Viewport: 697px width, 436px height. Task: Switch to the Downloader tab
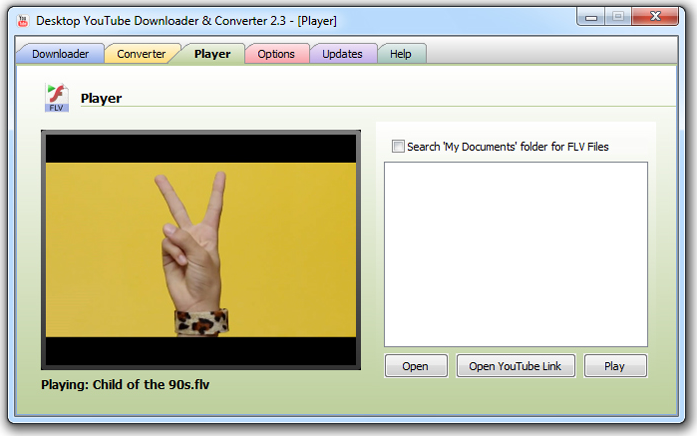click(x=60, y=54)
